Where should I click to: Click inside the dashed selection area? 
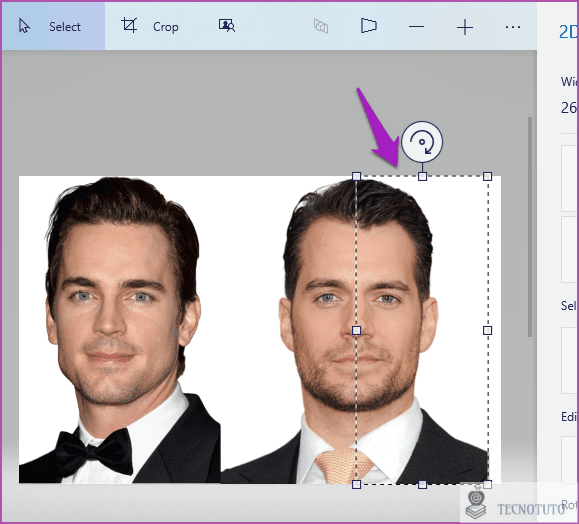pos(422,330)
